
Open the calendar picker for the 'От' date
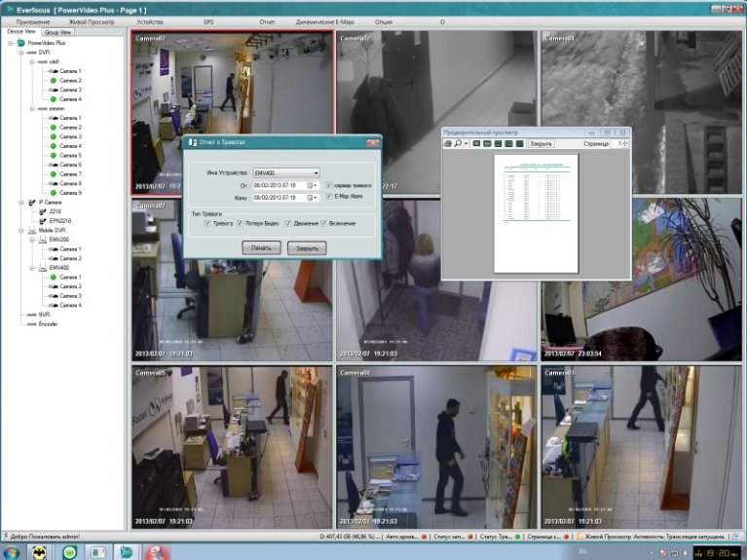tap(312, 185)
